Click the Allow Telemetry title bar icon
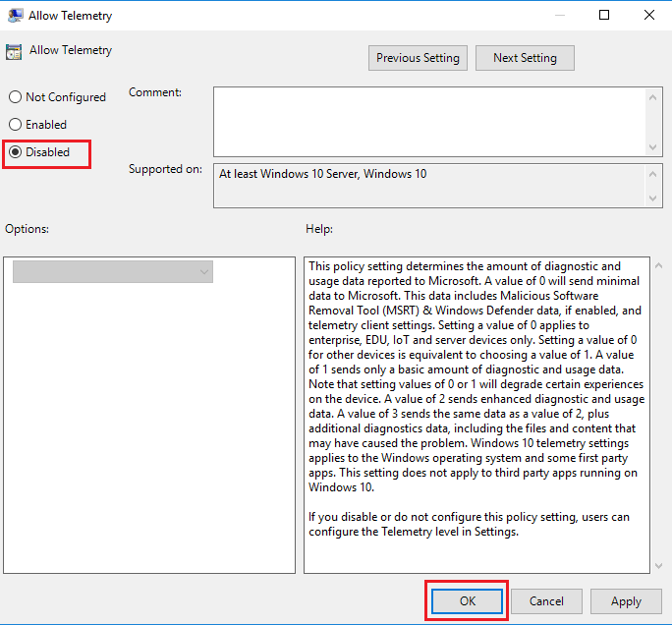 point(14,16)
